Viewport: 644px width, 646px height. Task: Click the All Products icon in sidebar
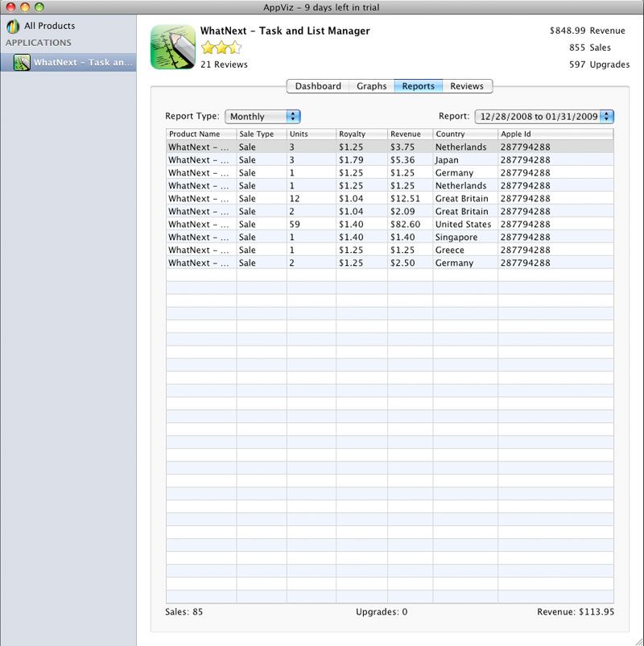(13, 27)
